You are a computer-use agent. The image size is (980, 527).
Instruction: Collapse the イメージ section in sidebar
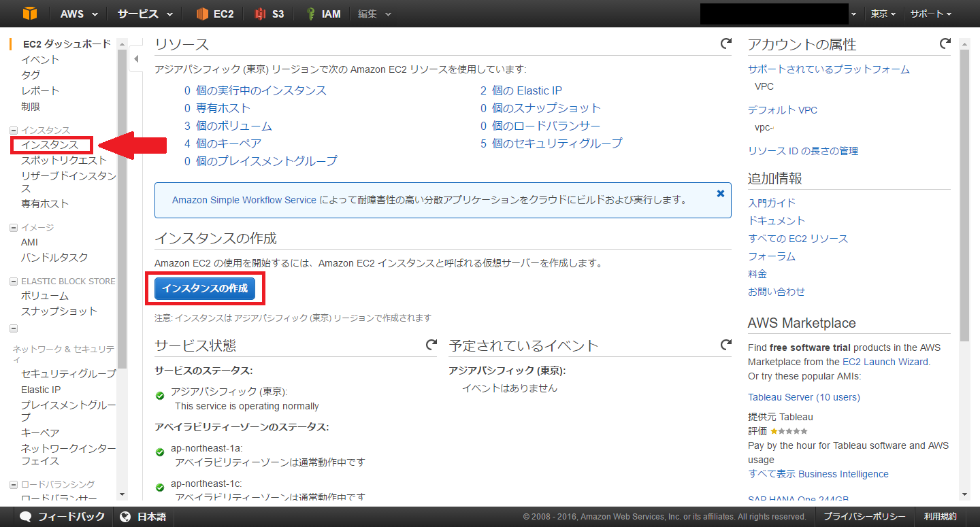14,228
